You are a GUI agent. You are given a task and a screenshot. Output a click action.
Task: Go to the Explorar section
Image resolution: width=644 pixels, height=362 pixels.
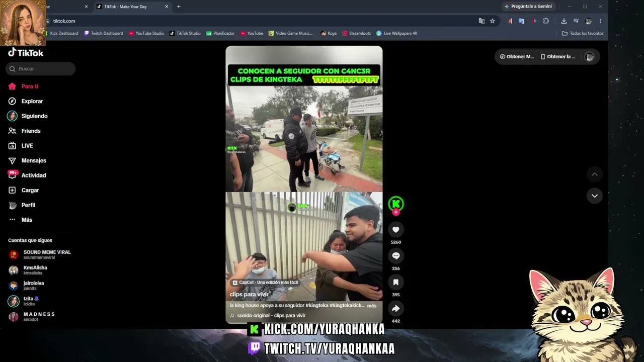[x=25, y=101]
